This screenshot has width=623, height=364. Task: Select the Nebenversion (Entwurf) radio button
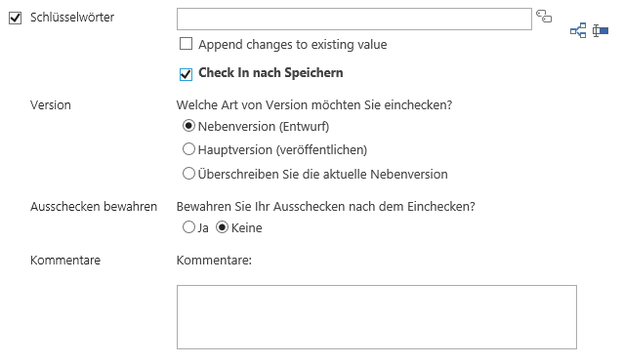point(188,126)
